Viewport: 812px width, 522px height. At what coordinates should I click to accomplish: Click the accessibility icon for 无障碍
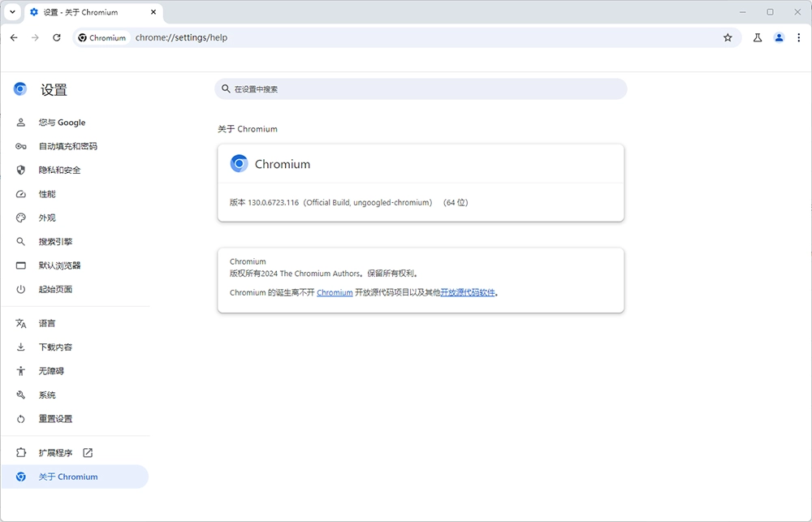pos(21,371)
